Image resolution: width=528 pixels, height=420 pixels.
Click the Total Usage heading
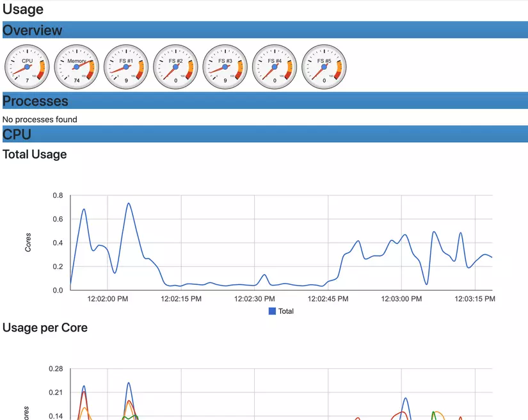34,154
